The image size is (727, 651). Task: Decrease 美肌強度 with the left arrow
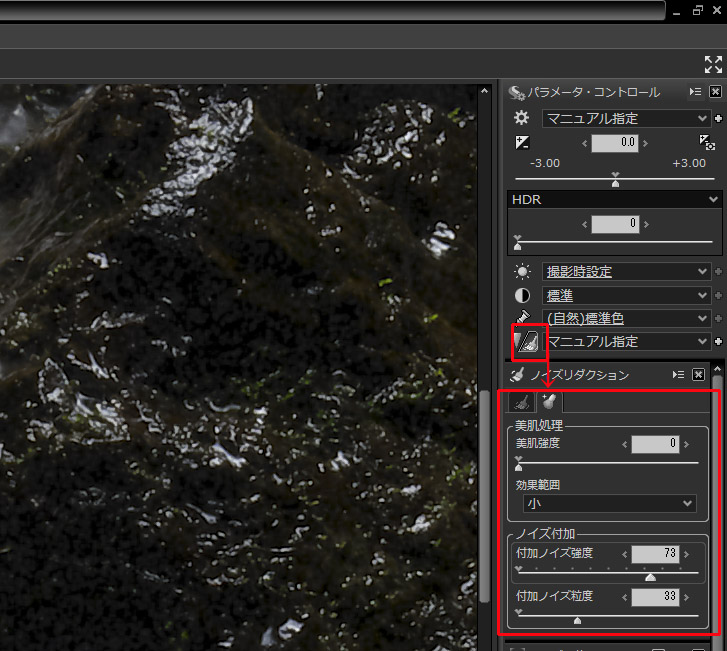click(625, 445)
